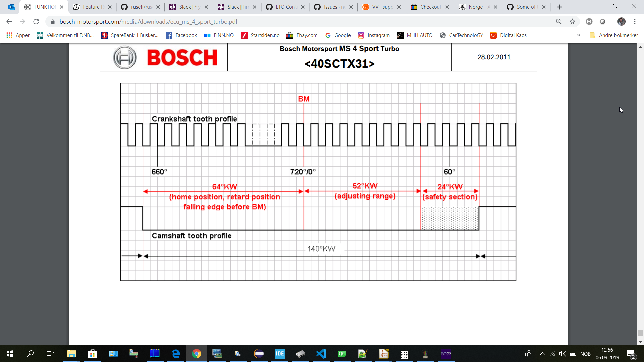The height and width of the screenshot is (362, 644).
Task: Open the Digital Kaos bookmark
Action: pyautogui.click(x=508, y=35)
